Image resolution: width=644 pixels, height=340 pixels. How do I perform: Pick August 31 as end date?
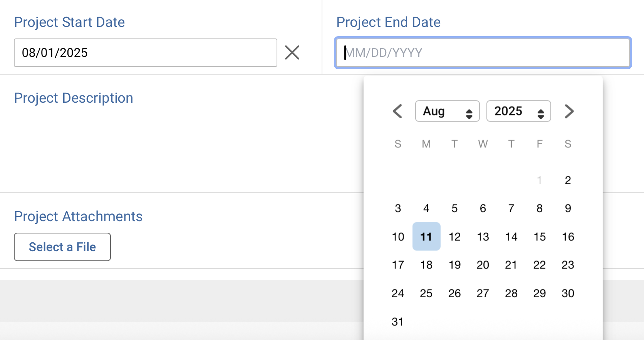(398, 322)
